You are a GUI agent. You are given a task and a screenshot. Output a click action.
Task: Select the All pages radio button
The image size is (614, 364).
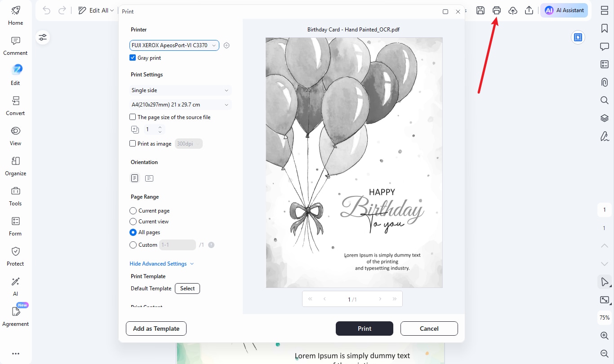coord(133,232)
